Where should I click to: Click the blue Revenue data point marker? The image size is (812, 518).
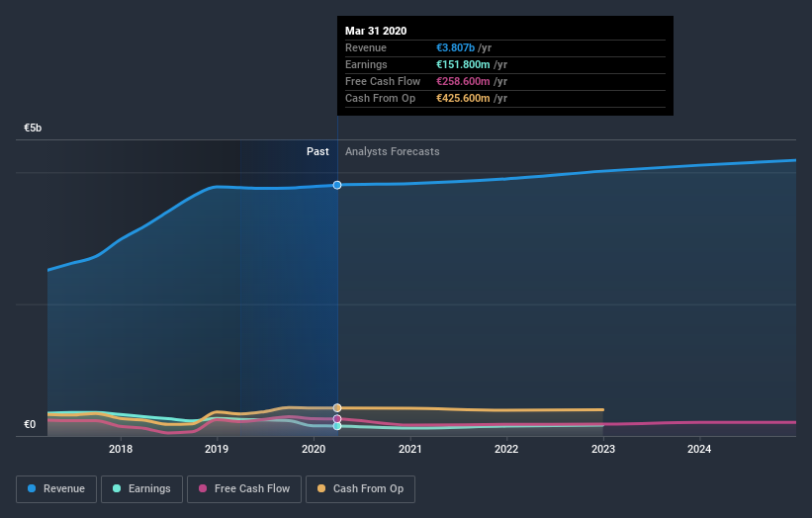coord(337,185)
